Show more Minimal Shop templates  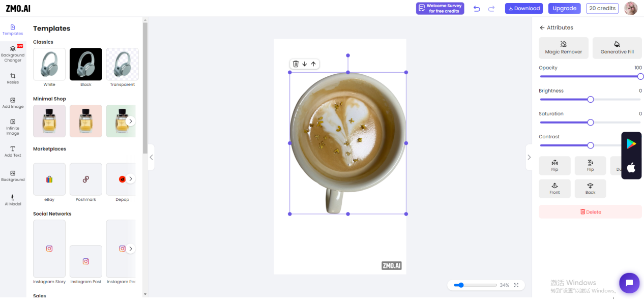point(131,121)
